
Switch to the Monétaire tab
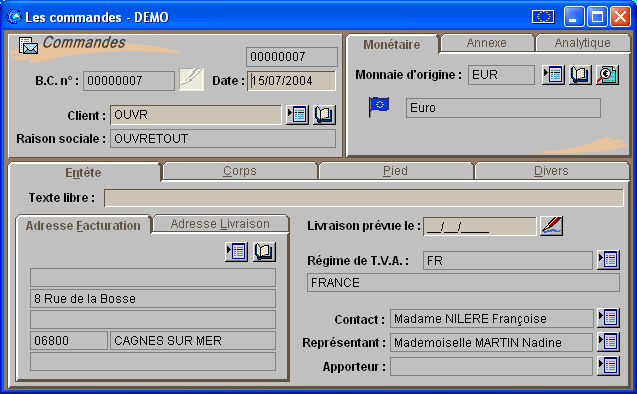[392, 44]
